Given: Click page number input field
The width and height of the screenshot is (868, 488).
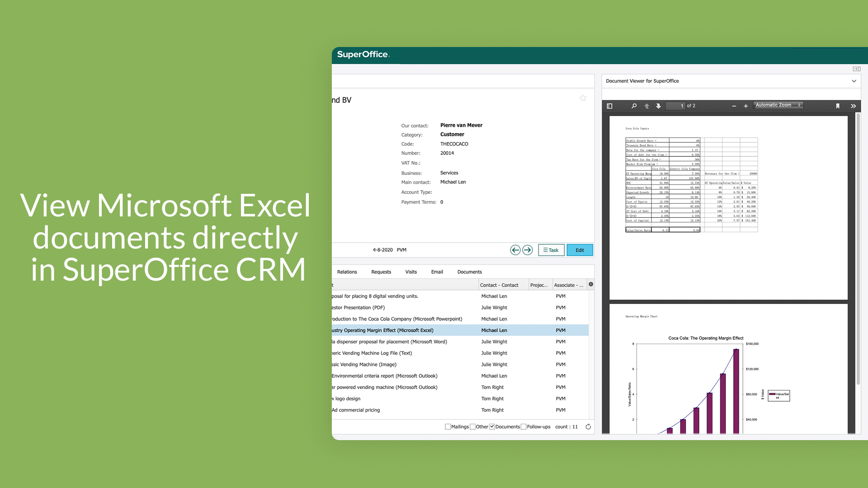Looking at the screenshot, I should pos(675,106).
